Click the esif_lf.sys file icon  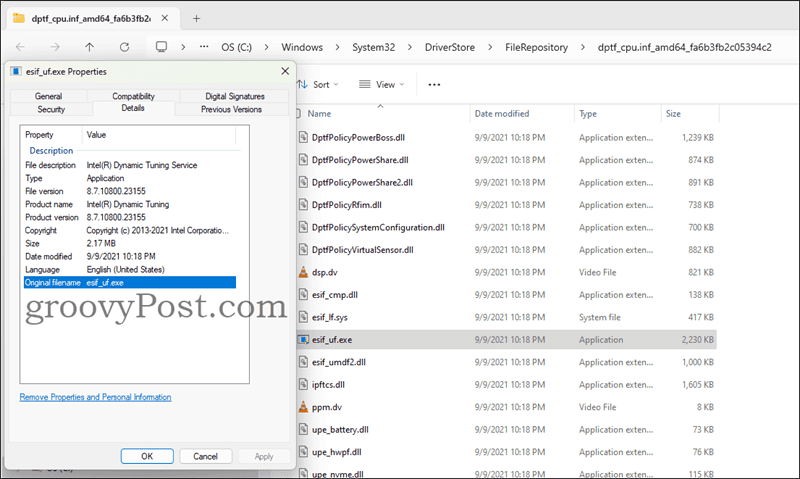(303, 317)
